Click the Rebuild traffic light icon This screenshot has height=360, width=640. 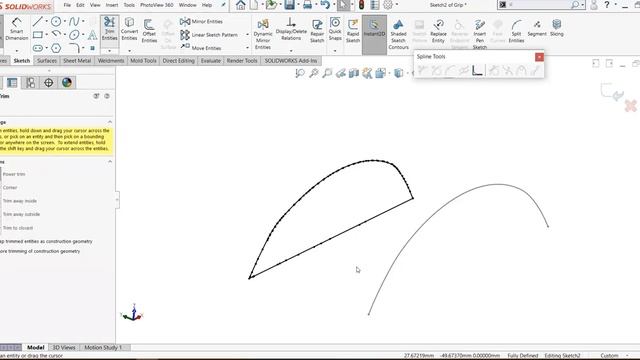pos(361,5)
